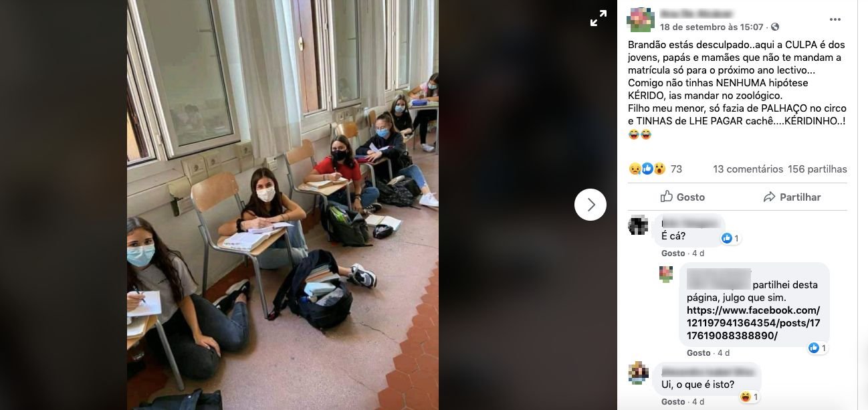Click the 73 reactions count

coord(676,169)
